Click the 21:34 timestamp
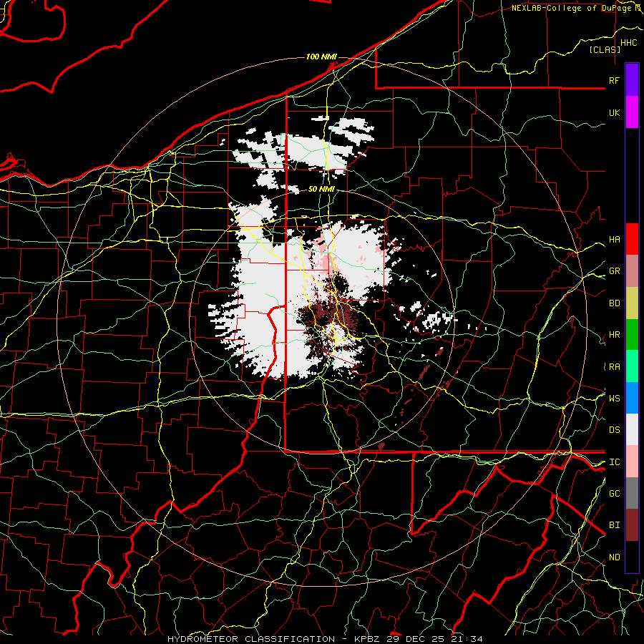Screen dimensions: 644x644 point(466,639)
